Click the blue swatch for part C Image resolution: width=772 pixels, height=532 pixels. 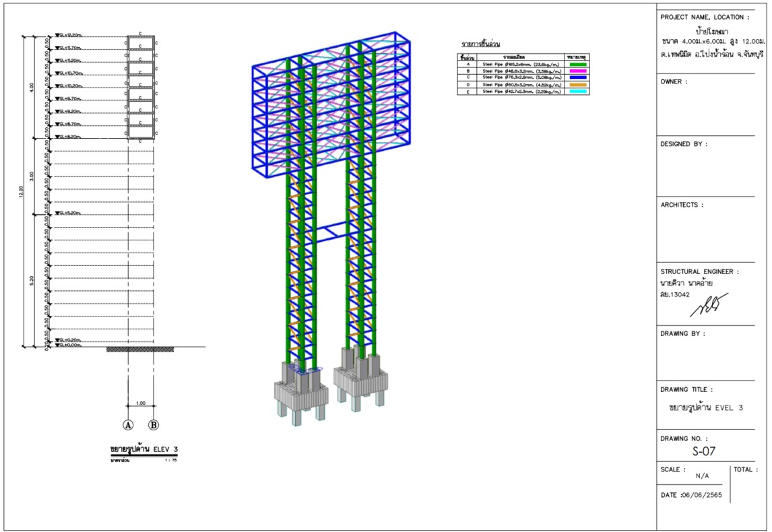577,77
